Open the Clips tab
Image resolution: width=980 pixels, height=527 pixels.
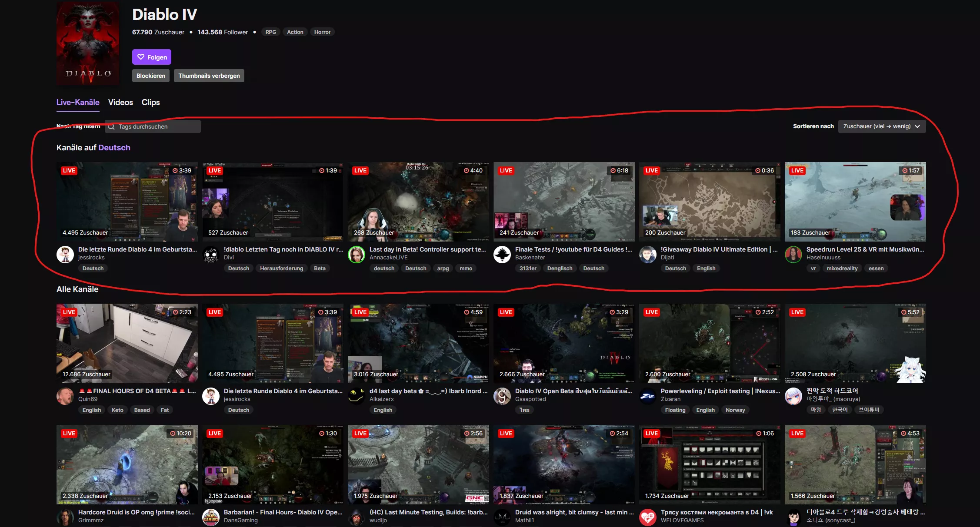(x=150, y=102)
